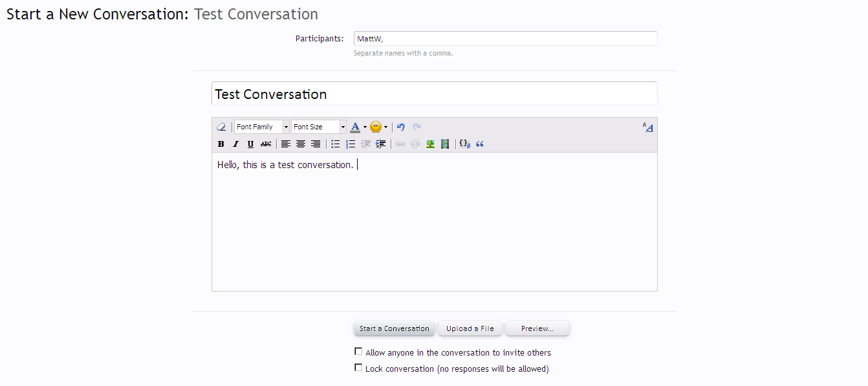This screenshot has width=868, height=386.
Task: Expand the text color picker arrow
Action: pyautogui.click(x=365, y=127)
